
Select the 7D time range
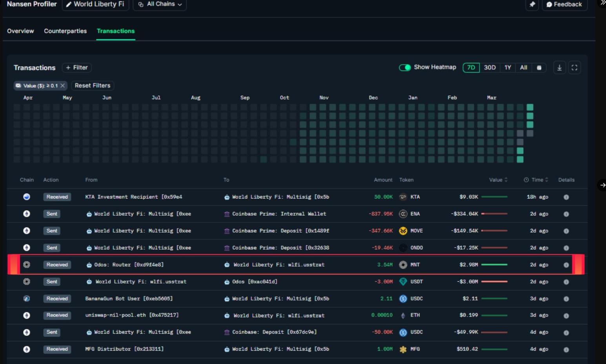(x=471, y=67)
